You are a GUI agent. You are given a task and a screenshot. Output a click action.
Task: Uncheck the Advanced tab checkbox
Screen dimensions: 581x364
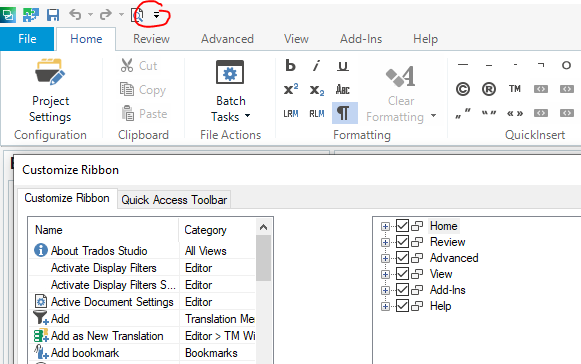click(x=402, y=258)
